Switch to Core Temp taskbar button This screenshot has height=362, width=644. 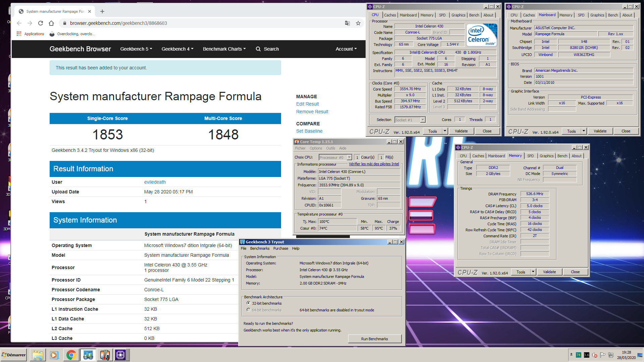pos(105,355)
